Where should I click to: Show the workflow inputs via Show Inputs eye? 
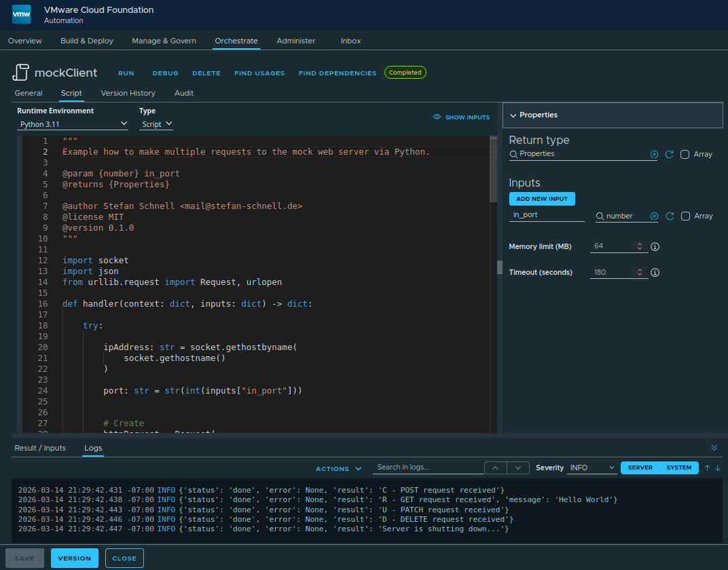461,117
